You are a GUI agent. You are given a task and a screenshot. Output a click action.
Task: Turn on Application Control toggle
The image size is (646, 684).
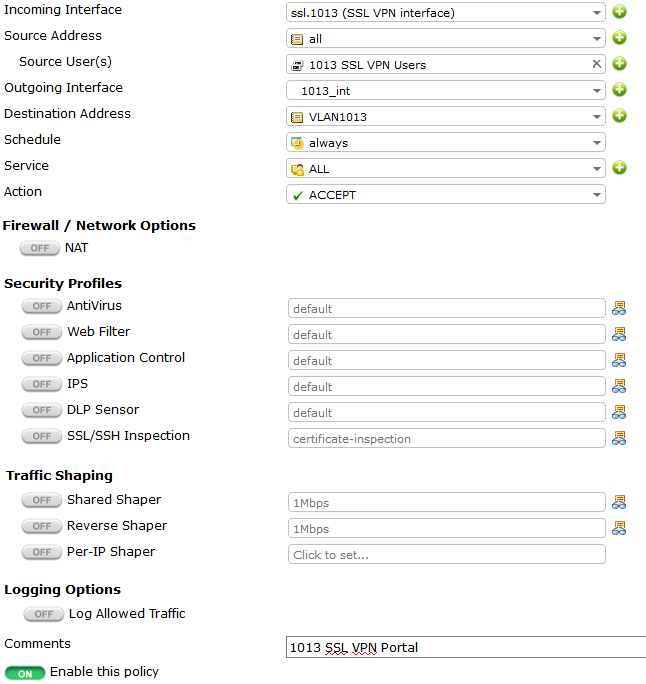(41, 358)
